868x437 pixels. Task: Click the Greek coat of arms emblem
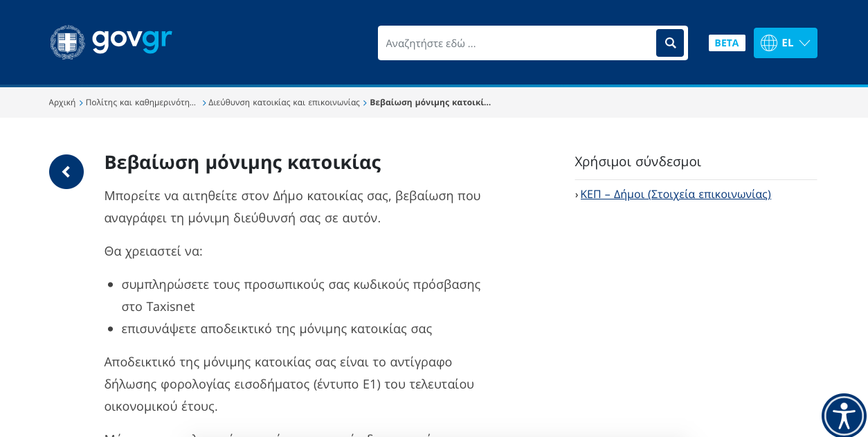tap(66, 42)
